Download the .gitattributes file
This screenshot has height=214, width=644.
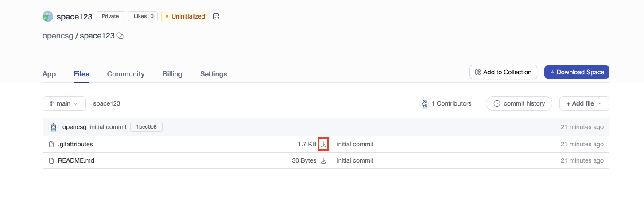pos(323,144)
